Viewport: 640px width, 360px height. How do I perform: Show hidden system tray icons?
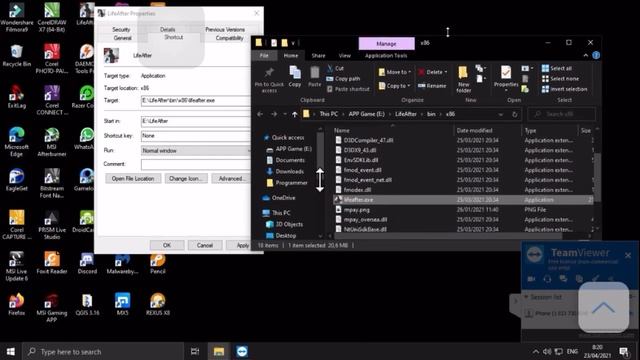pos(536,351)
